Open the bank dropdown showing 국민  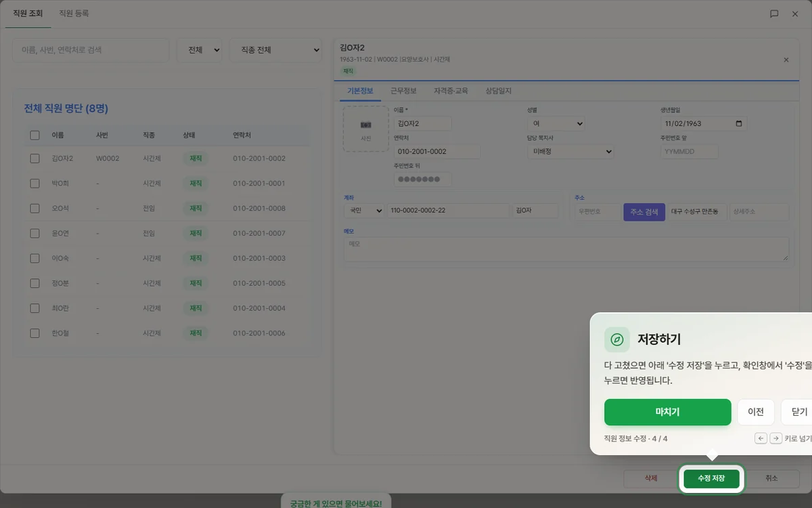pos(364,211)
